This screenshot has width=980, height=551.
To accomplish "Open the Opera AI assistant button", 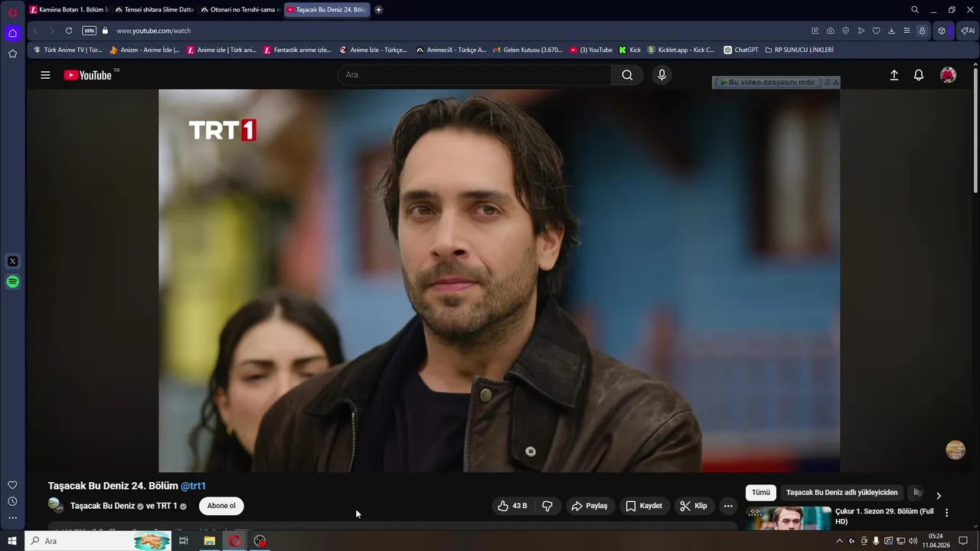I will pos(968,31).
